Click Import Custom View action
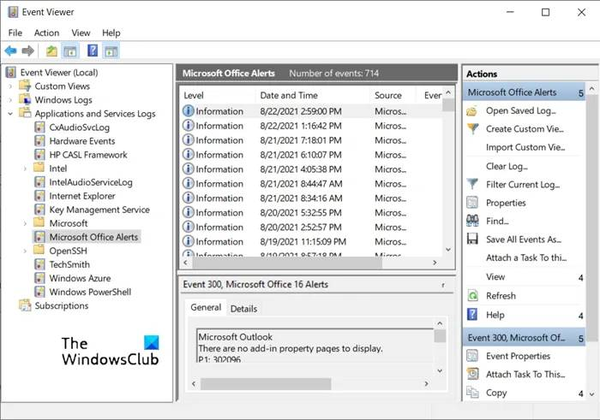Screen dimensions: 600x420 (525, 147)
